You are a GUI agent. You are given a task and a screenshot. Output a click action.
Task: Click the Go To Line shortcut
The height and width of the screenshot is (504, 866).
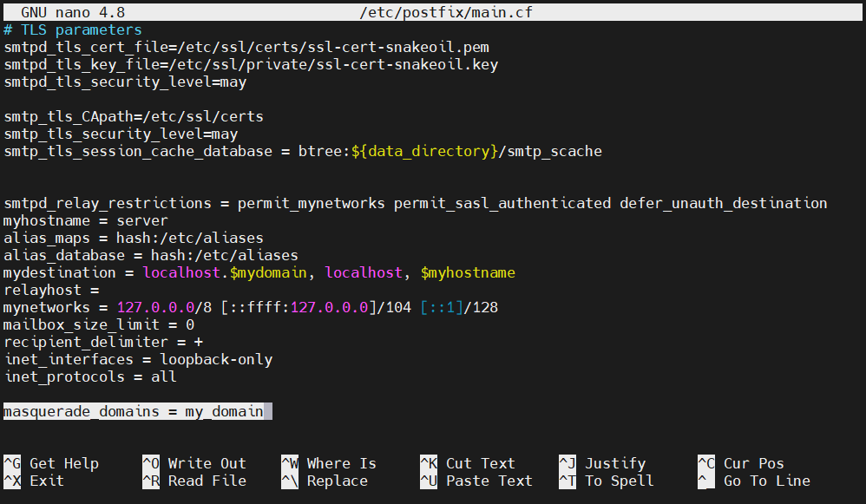tap(754, 481)
